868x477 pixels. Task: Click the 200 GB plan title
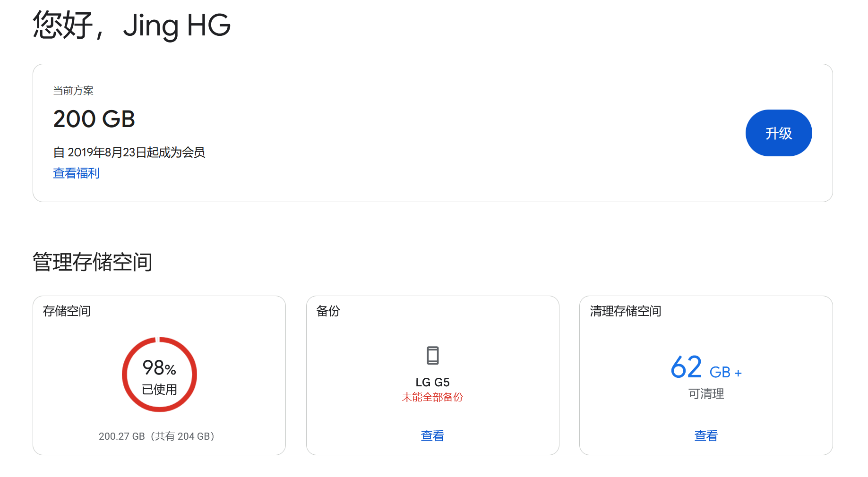(x=94, y=119)
